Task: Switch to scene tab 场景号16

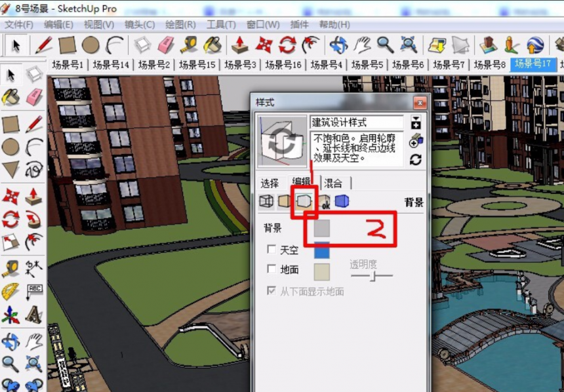Action: (x=283, y=65)
